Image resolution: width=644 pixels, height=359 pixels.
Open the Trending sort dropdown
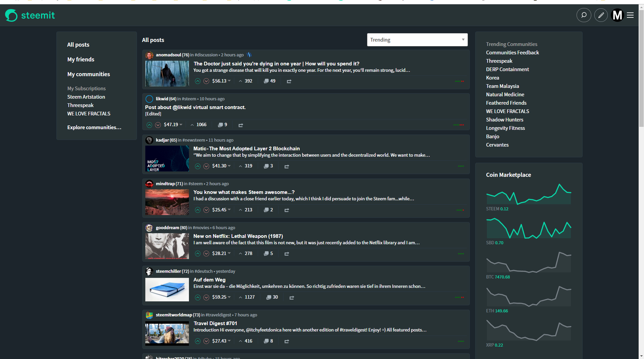pos(417,40)
